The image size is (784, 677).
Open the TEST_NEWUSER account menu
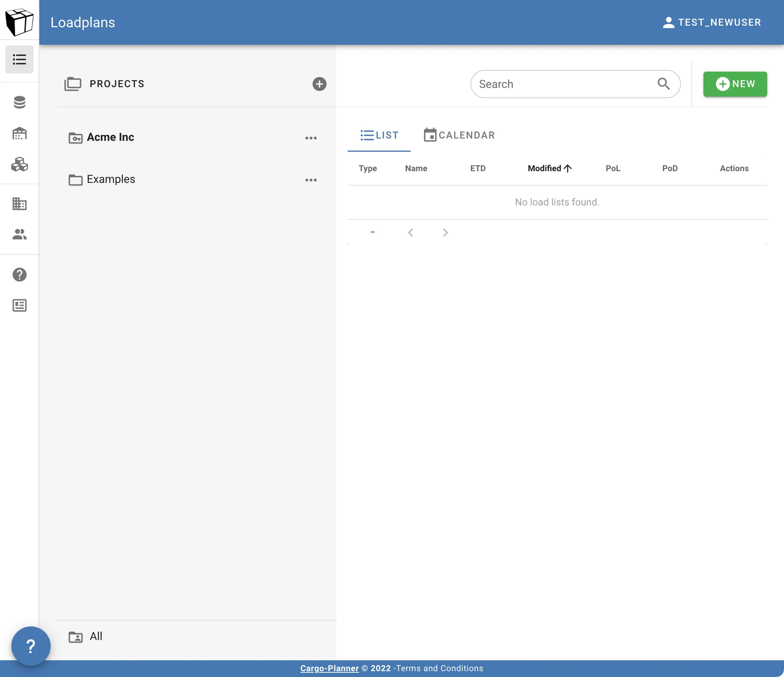[712, 23]
